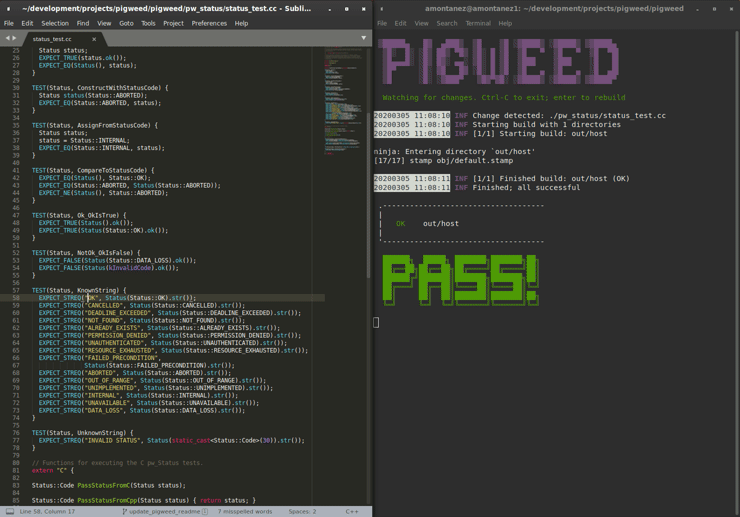Viewport: 740px width, 517px height.
Task: Click the 7 misspelled words indicator
Action: click(x=245, y=511)
